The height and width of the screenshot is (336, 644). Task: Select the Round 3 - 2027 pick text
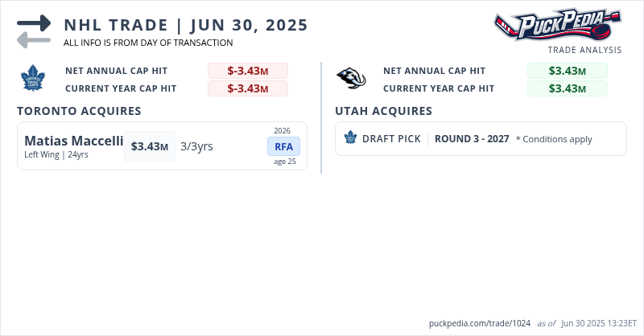tap(472, 139)
